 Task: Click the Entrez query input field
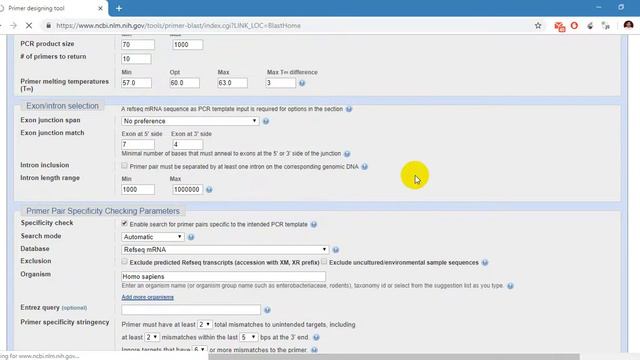tap(191, 310)
